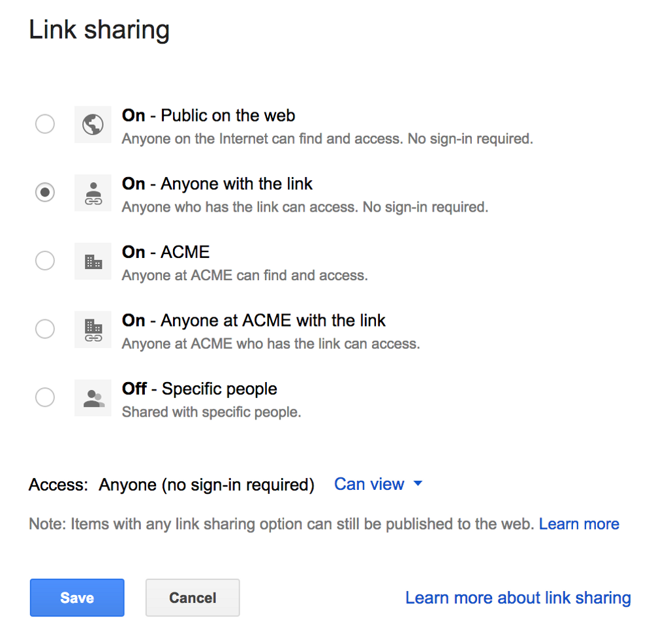Choose Anyone at ACME with the link radio
Viewport: 652px width, 644px height.
(45, 329)
